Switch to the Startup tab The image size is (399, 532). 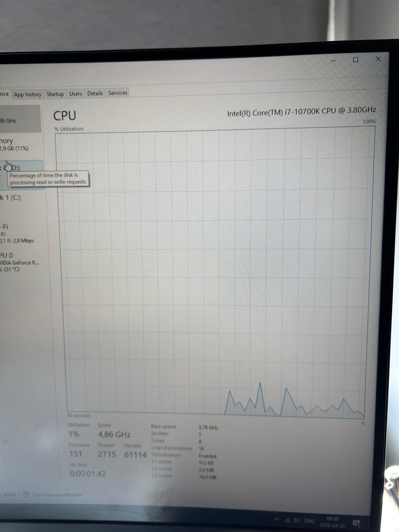[x=55, y=94]
